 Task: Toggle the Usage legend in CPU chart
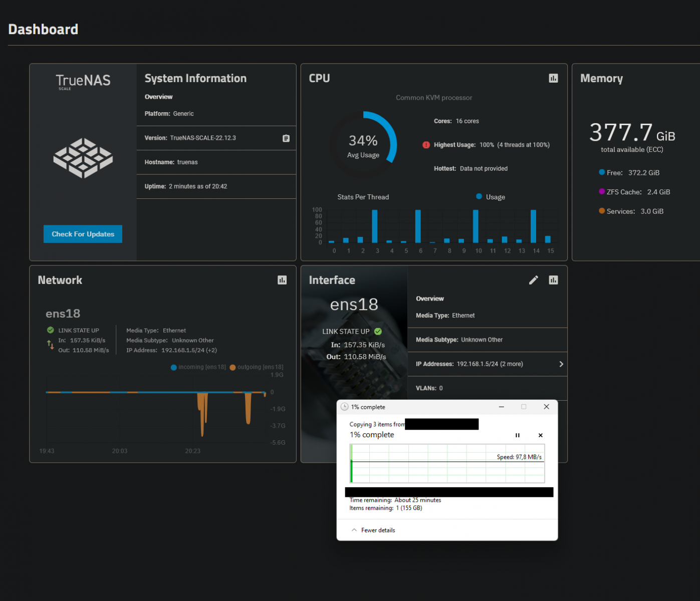pos(491,197)
